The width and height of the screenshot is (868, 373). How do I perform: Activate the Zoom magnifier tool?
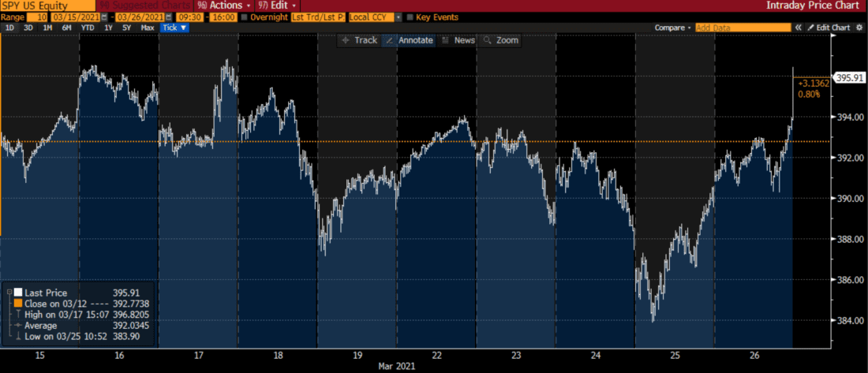[x=501, y=40]
